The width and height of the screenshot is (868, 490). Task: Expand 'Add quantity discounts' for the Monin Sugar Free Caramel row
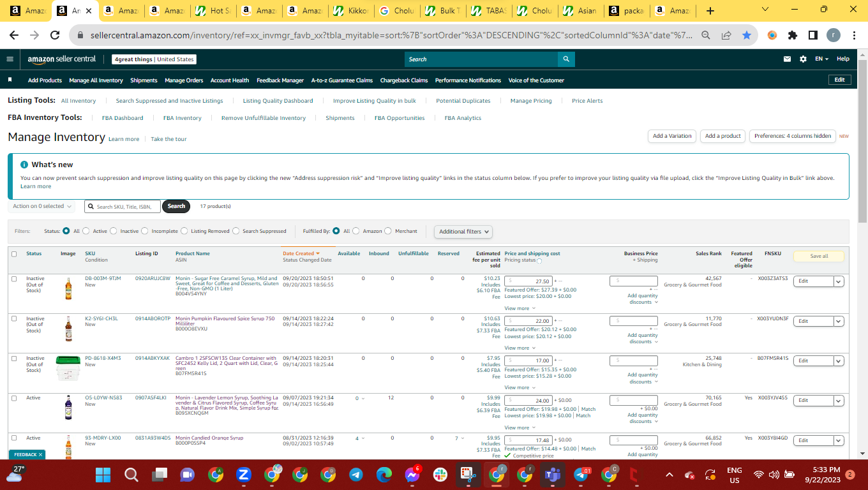pos(642,299)
